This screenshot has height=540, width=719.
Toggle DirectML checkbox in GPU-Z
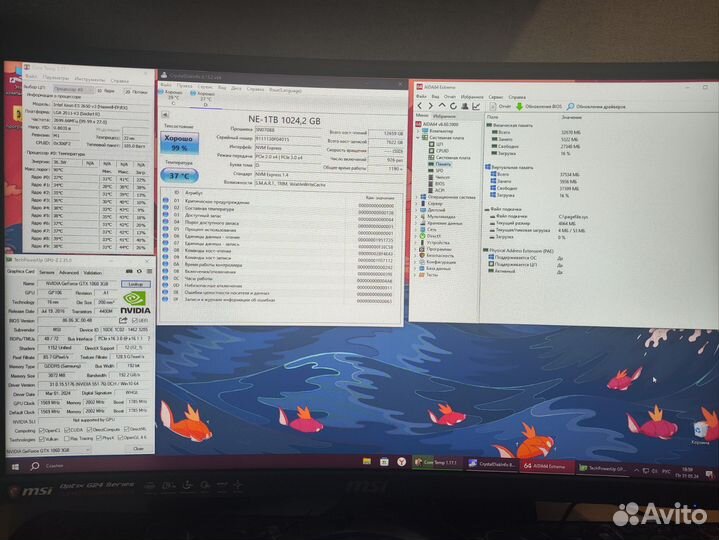pos(127,429)
